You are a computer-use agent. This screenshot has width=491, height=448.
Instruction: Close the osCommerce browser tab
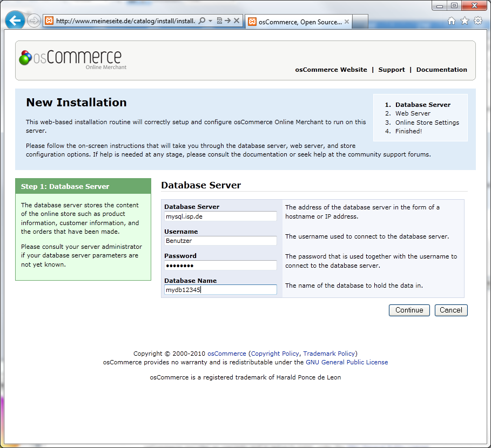click(347, 22)
